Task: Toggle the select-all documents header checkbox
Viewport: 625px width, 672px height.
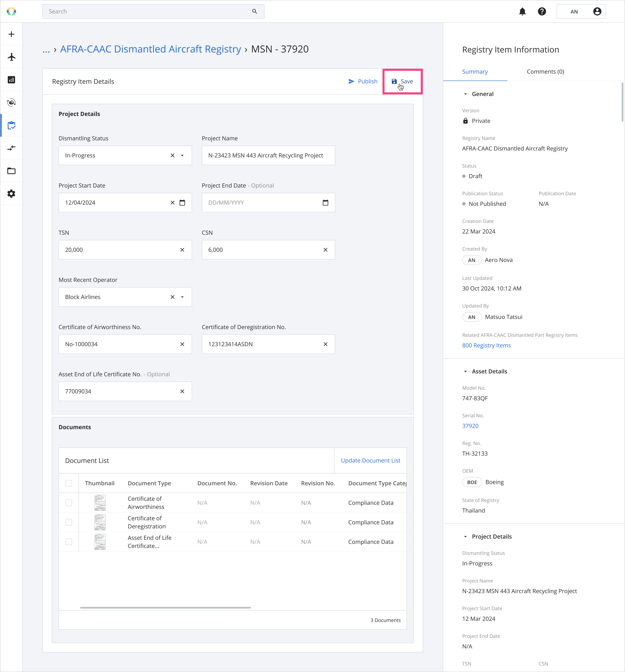Action: coord(69,483)
